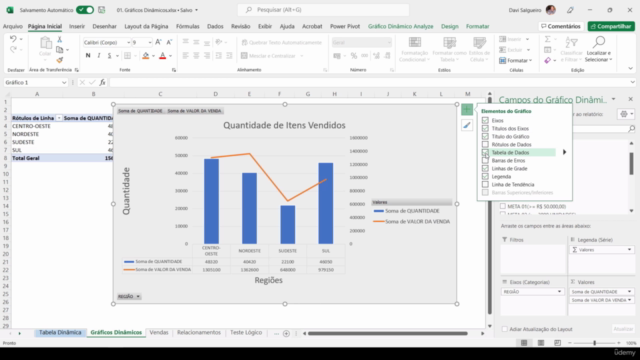Uncheck Eixos chart element
The width and height of the screenshot is (640, 360).
tap(485, 120)
